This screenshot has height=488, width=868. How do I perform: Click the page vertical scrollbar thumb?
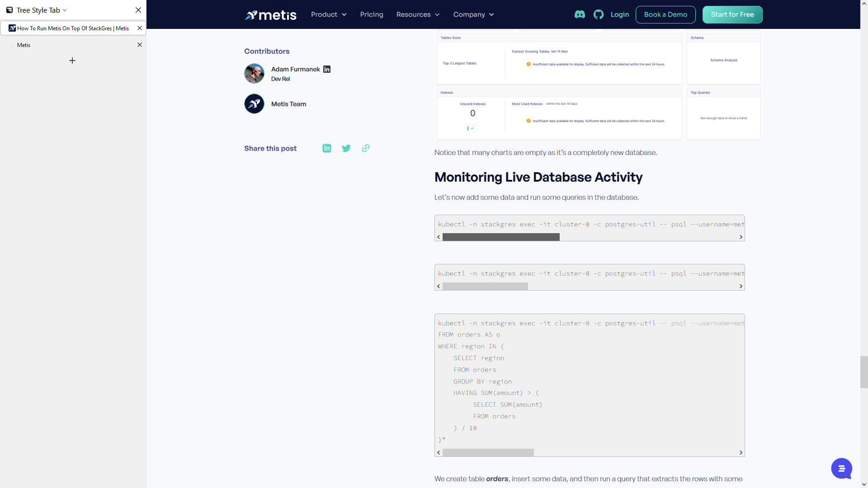click(x=864, y=372)
